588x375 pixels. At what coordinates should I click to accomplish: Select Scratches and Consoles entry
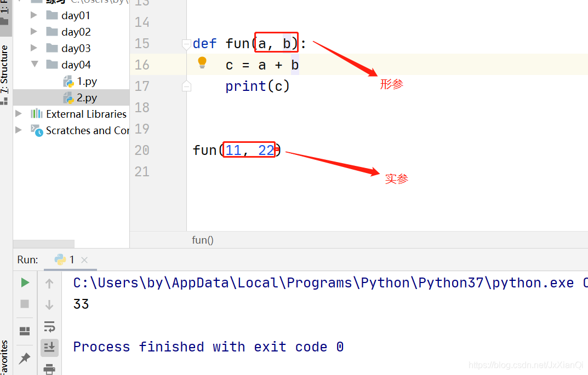tap(87, 130)
